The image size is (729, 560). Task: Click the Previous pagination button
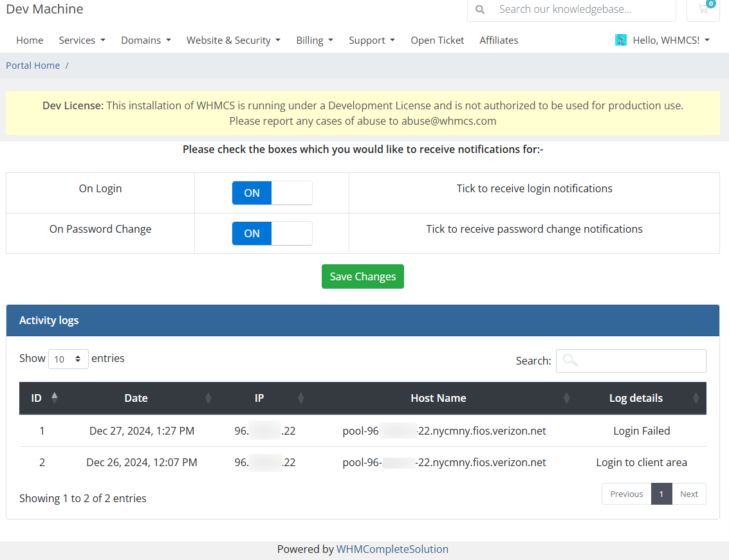(x=626, y=494)
